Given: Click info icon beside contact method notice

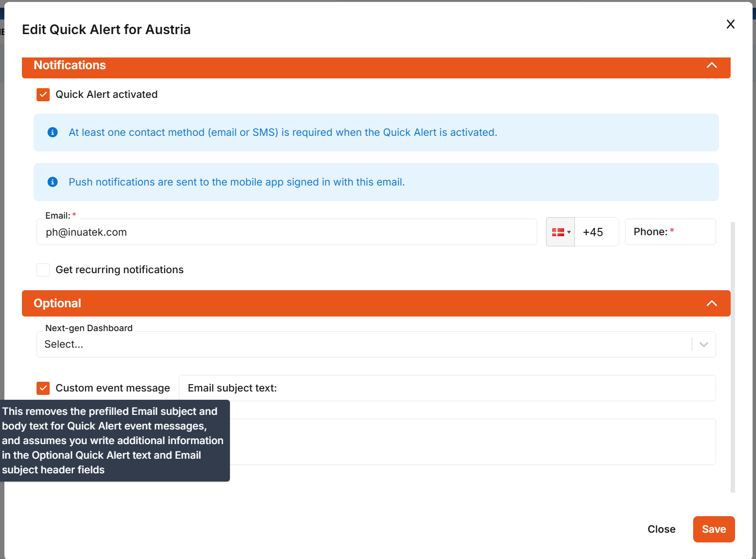Looking at the screenshot, I should (53, 132).
